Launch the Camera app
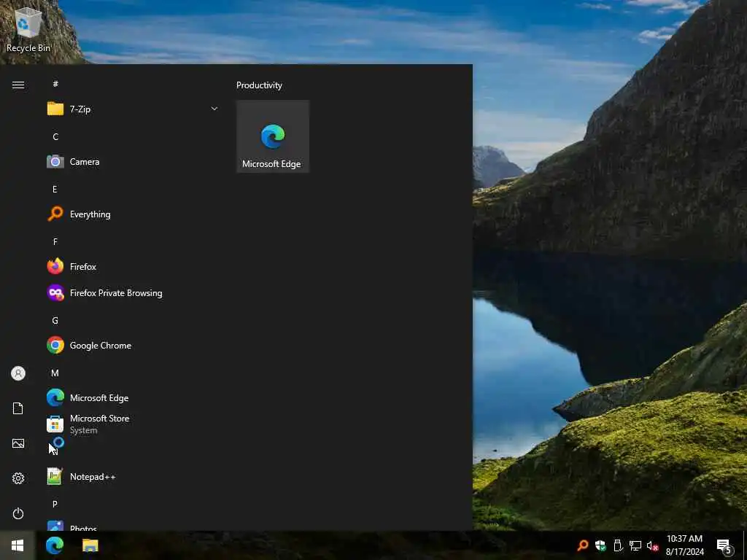Viewport: 747px width, 560px height. 133,162
